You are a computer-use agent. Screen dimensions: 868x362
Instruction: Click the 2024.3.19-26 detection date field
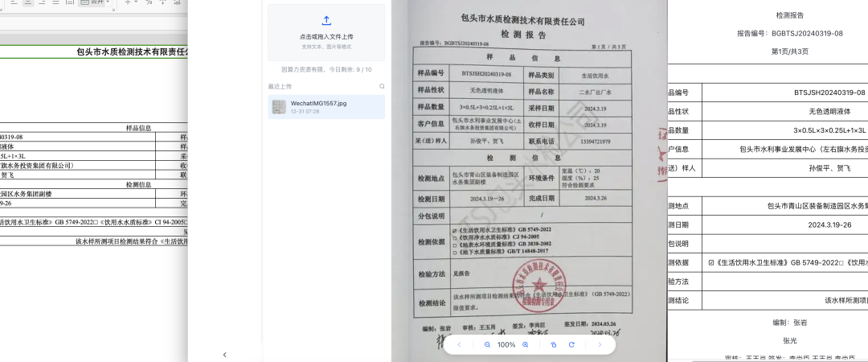coord(829,224)
